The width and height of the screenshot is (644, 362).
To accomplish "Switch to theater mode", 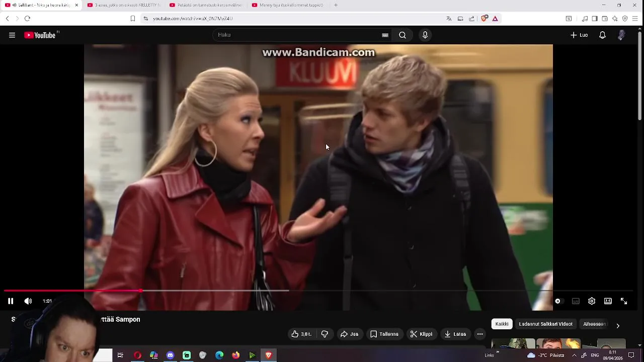I will pos(608,301).
